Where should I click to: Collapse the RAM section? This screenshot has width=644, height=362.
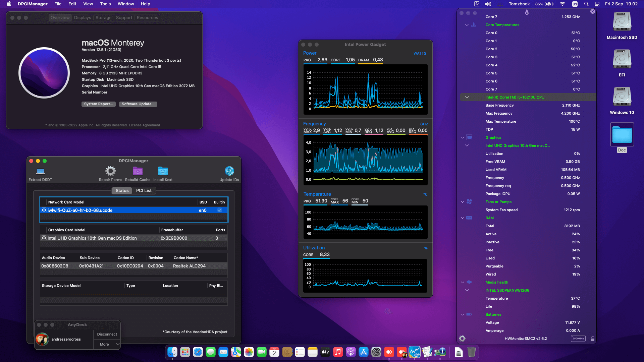[463, 218]
